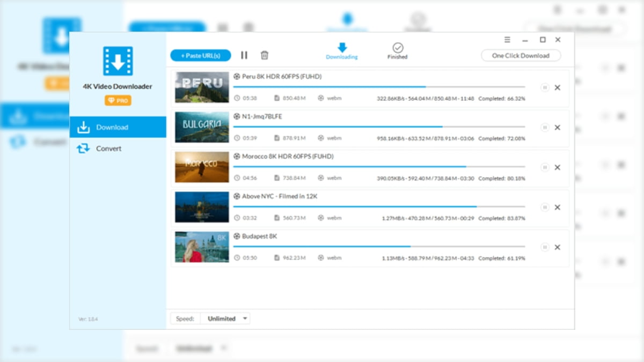Click the trash icon to clear downloads
Viewport: 644px width, 362px height.
pos(264,55)
